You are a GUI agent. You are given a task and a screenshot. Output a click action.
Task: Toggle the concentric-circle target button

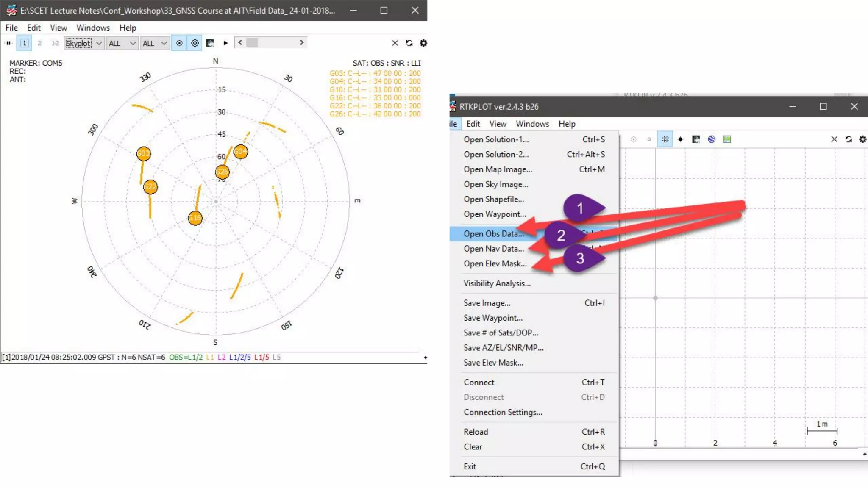pos(195,43)
